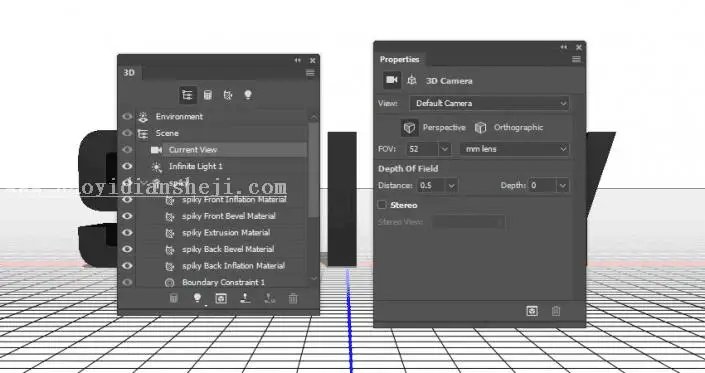Select the Current View row

pyautogui.click(x=222, y=150)
